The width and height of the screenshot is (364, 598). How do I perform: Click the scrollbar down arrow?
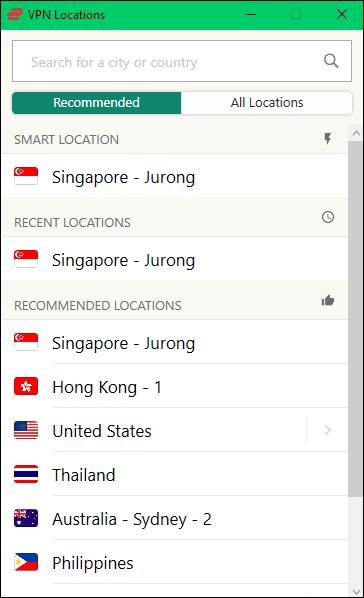356,592
